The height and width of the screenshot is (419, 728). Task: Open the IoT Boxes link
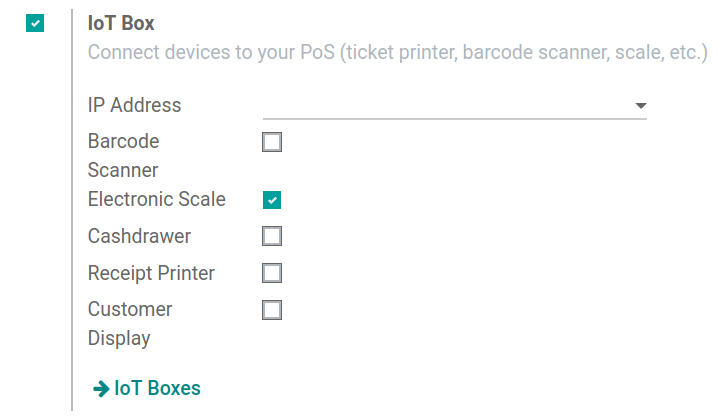(x=157, y=389)
